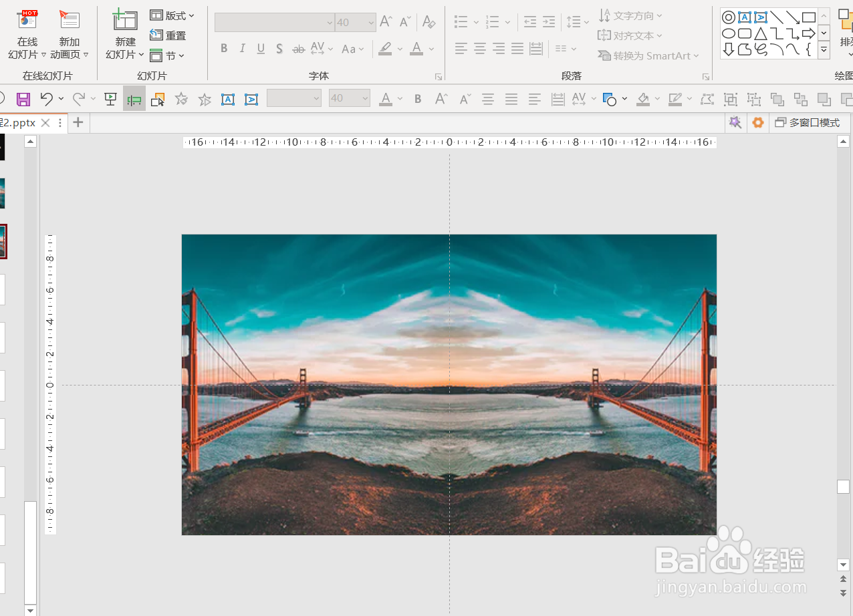Click the 在线幻灯片 icon in the ribbon
This screenshot has width=853, height=616.
click(x=27, y=20)
